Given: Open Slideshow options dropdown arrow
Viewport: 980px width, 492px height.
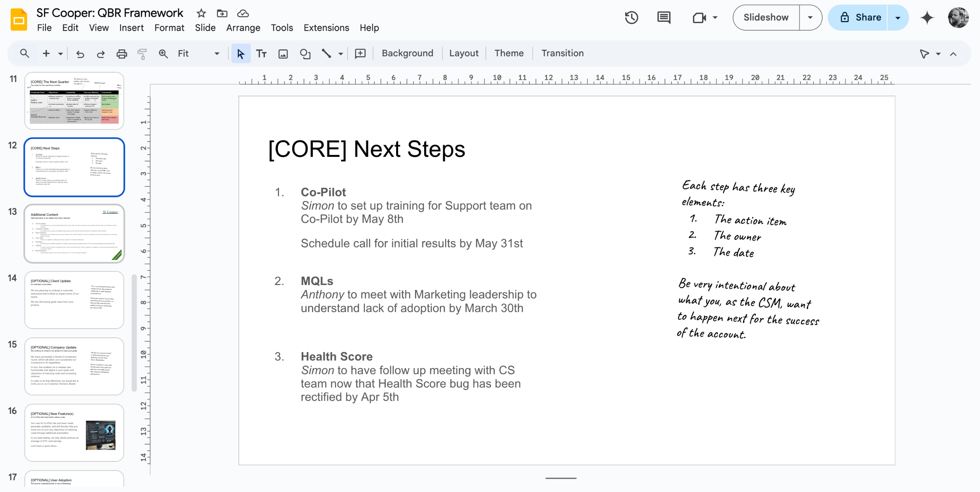Looking at the screenshot, I should [x=810, y=18].
